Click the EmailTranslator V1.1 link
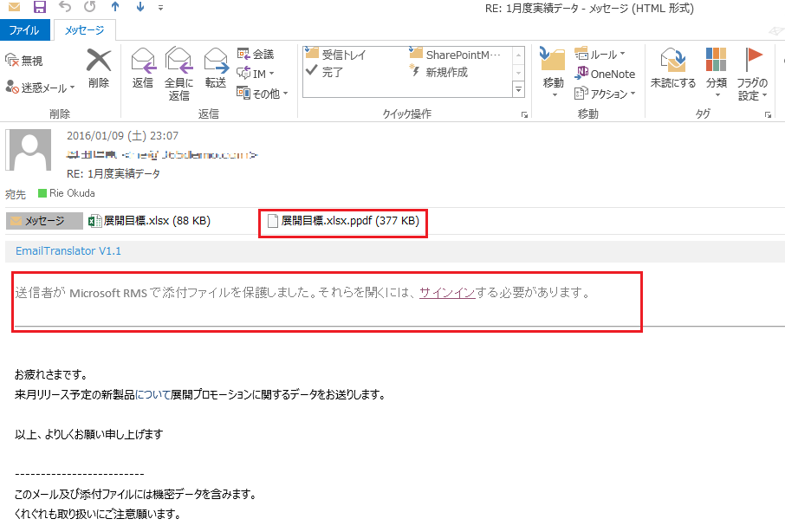 point(68,250)
